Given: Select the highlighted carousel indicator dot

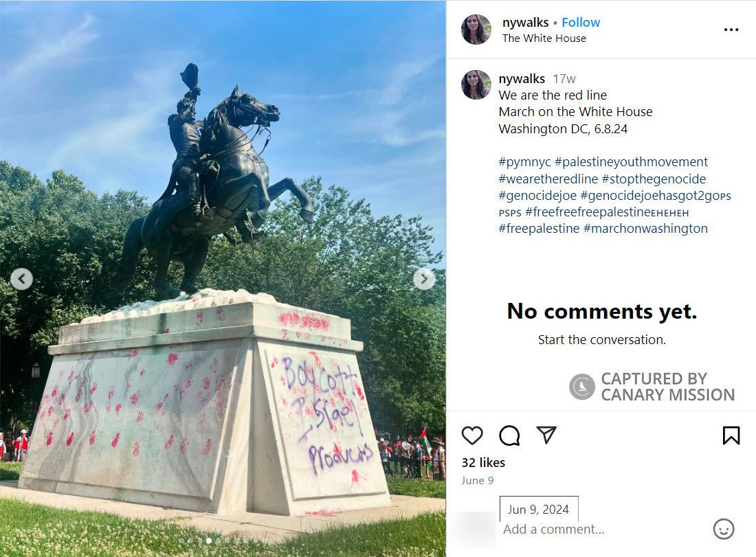Looking at the screenshot, I should click(209, 541).
